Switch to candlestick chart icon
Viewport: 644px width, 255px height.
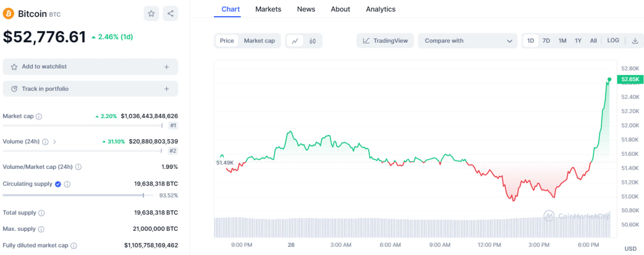[x=312, y=41]
